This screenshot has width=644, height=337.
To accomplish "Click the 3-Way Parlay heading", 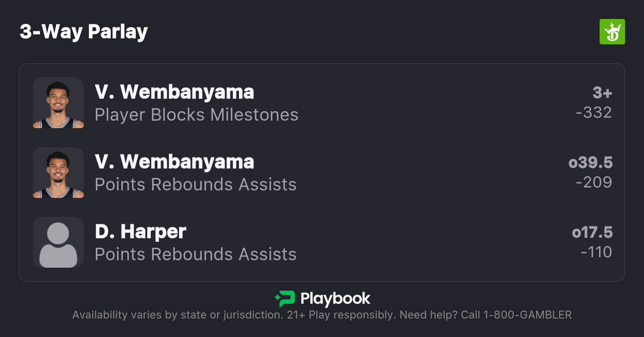I will (84, 32).
